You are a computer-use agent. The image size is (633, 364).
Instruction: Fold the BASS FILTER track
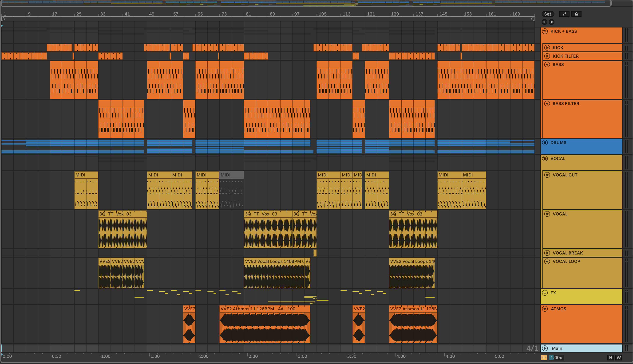point(547,104)
